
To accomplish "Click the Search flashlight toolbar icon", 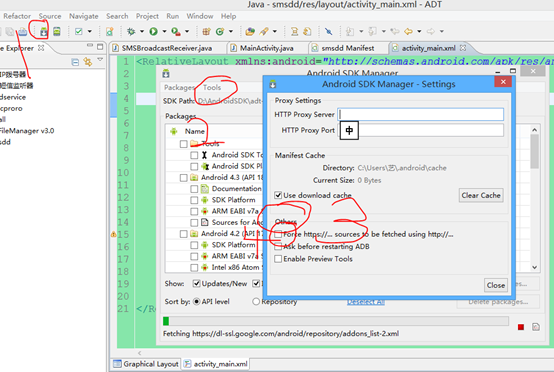I will [264, 31].
